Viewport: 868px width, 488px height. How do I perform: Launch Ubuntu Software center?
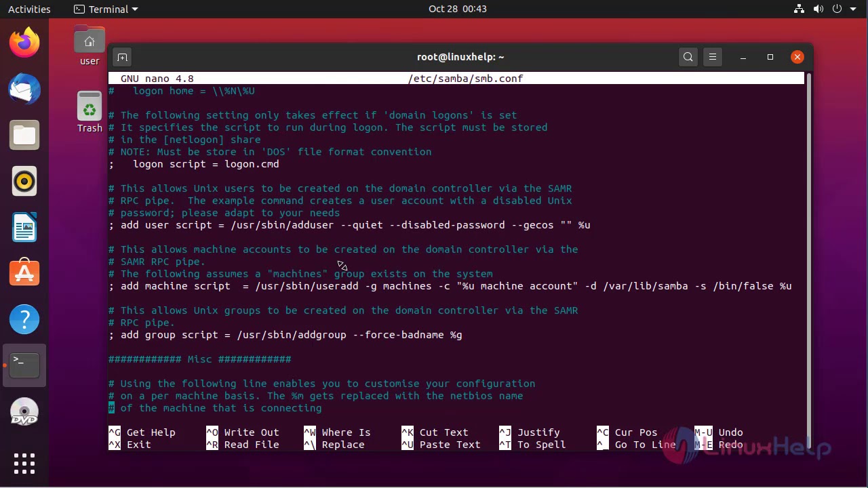coord(24,272)
